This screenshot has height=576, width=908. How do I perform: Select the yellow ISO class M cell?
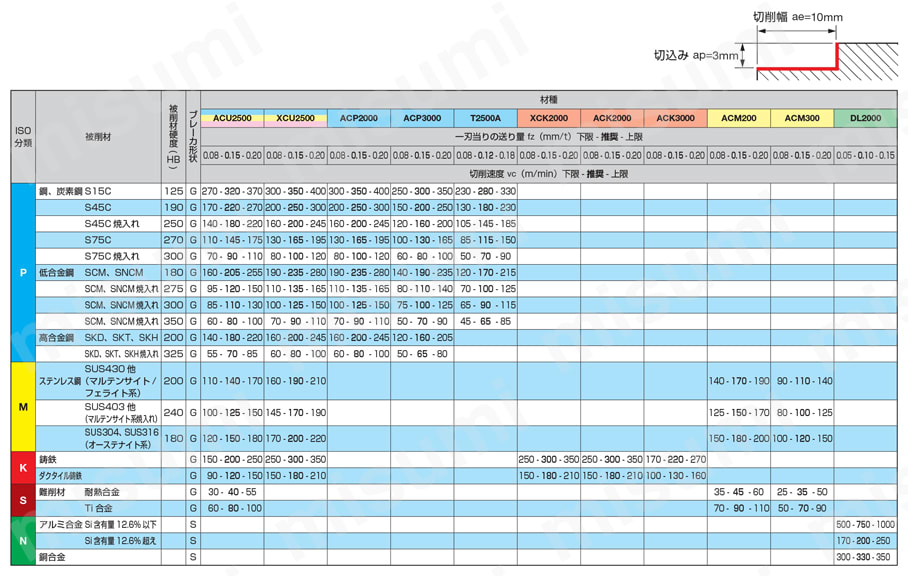pyautogui.click(x=23, y=407)
